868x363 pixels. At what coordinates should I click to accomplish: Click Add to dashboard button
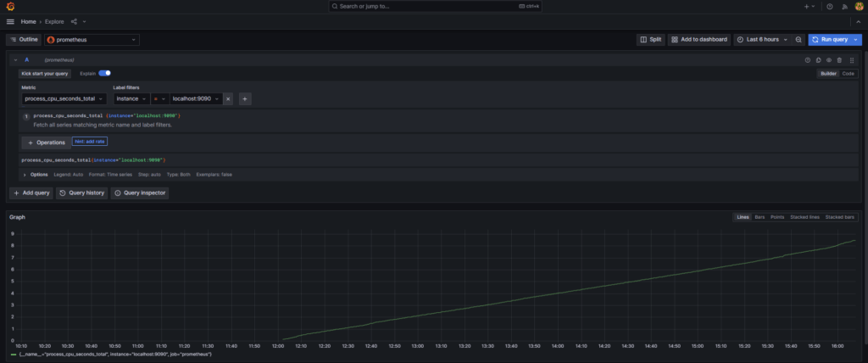click(699, 40)
